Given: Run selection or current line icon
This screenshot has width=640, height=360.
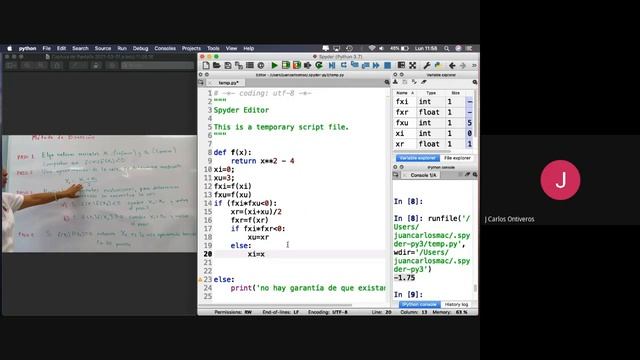Looking at the screenshot, I should [308, 65].
